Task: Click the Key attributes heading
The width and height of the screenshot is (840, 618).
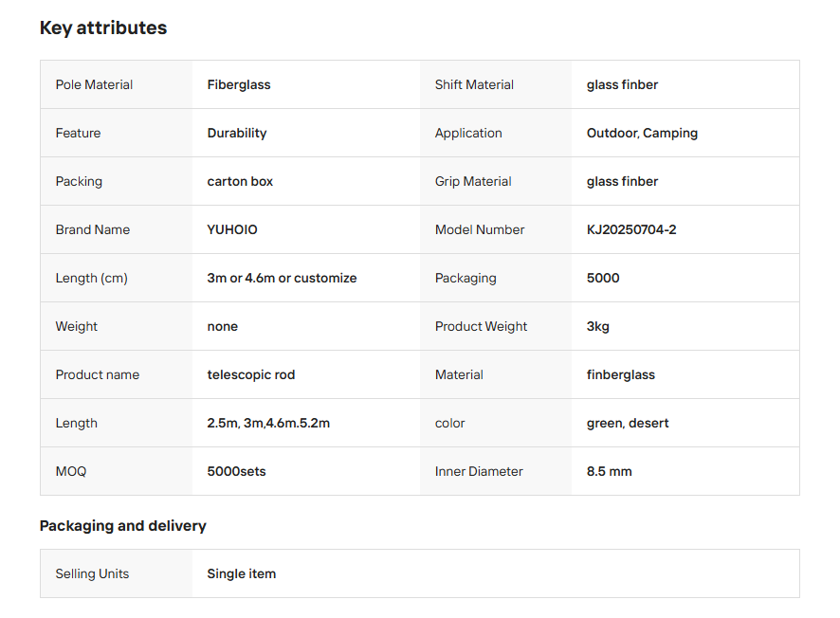Action: coord(102,28)
